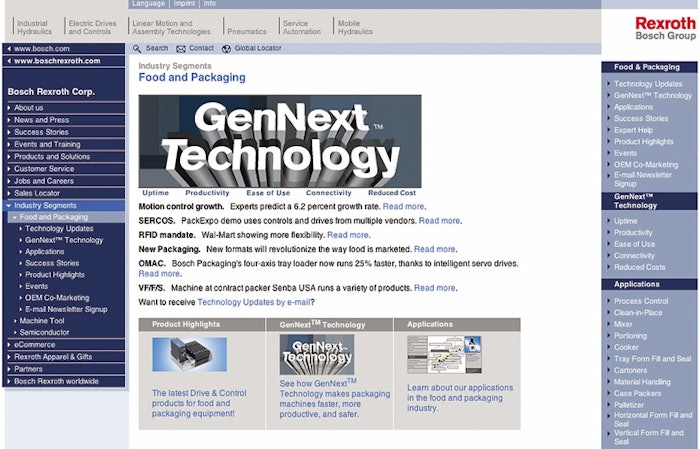Expand Jobs and Careers arrow
The width and height of the screenshot is (700, 449).
point(9,181)
